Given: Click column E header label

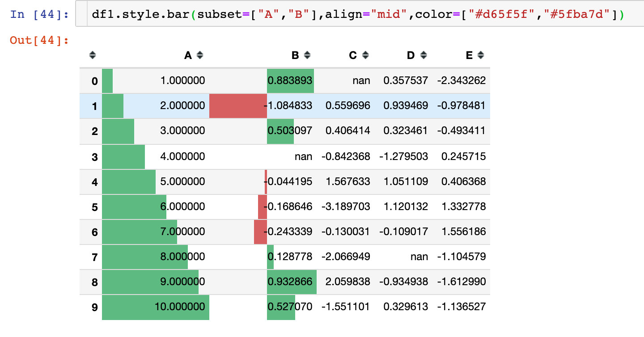Looking at the screenshot, I should [x=469, y=55].
